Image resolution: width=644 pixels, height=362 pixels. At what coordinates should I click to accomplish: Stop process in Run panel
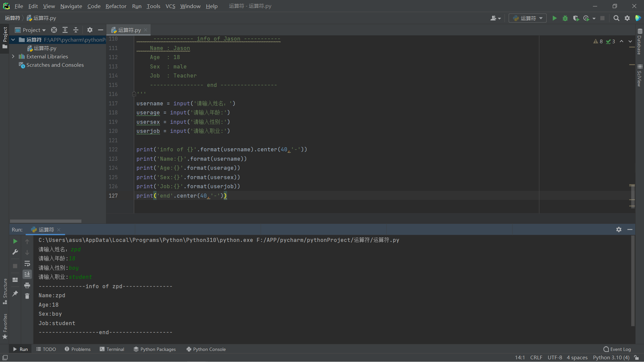click(15, 266)
